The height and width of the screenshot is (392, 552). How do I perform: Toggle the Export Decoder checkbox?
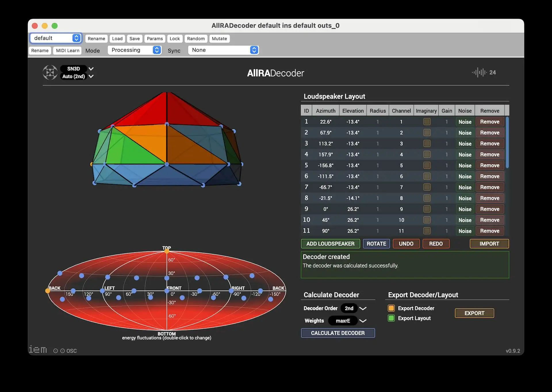(391, 308)
